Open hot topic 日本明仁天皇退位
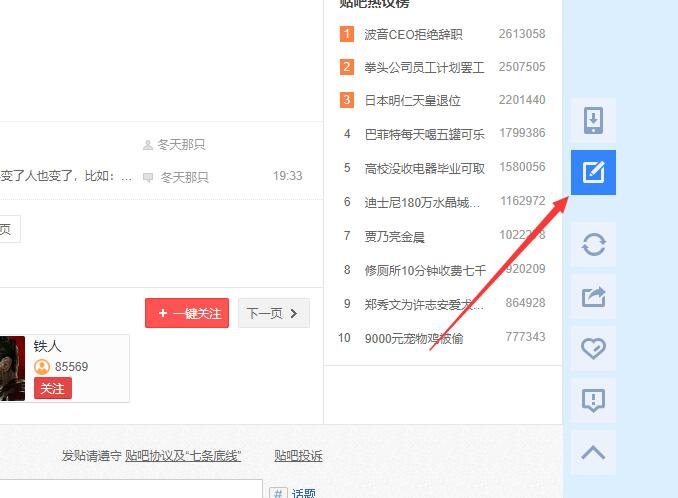Viewport: 678px width, 498px height. [413, 100]
